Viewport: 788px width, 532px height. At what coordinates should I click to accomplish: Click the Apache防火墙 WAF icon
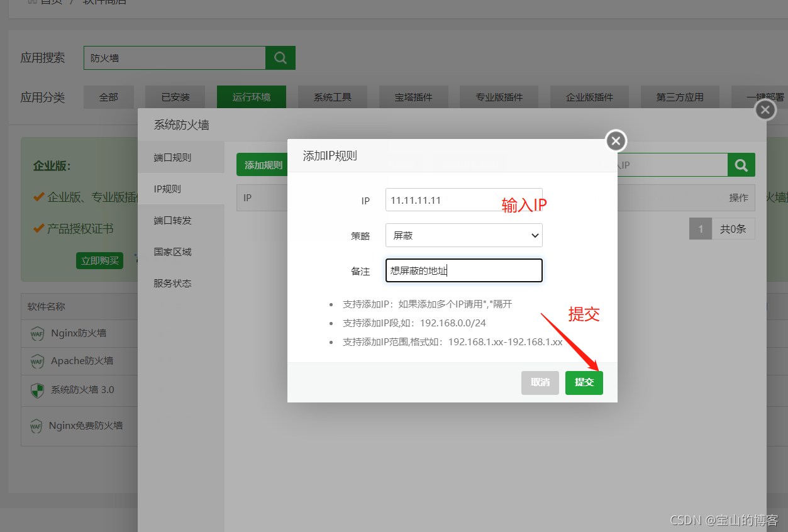pyautogui.click(x=37, y=362)
